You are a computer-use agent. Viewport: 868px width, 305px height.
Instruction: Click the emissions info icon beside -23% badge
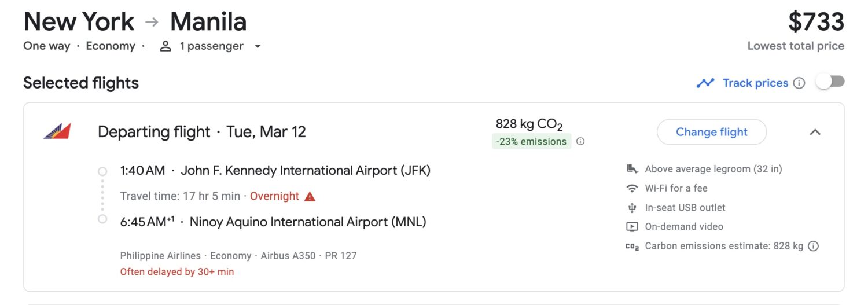click(x=580, y=141)
